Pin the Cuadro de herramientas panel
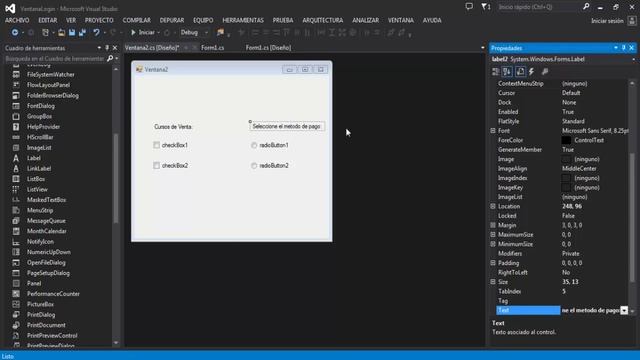The height and width of the screenshot is (360, 640). click(x=107, y=48)
